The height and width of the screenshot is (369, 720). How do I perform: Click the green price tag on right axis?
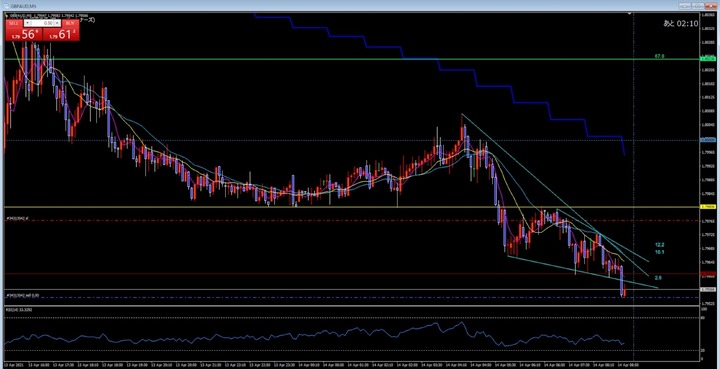pos(707,59)
